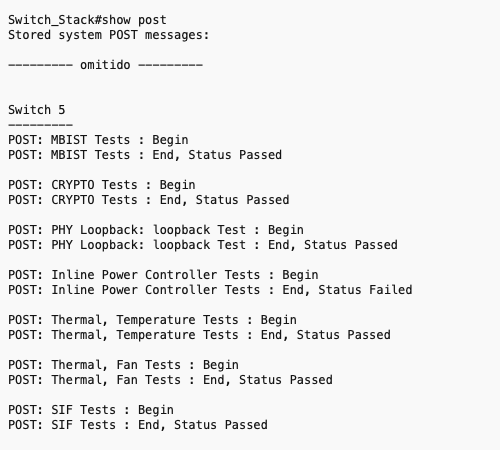Click the Temperature Tests 'Status Passed' text
Image resolution: width=500 pixels, height=450 pixels.
point(344,335)
